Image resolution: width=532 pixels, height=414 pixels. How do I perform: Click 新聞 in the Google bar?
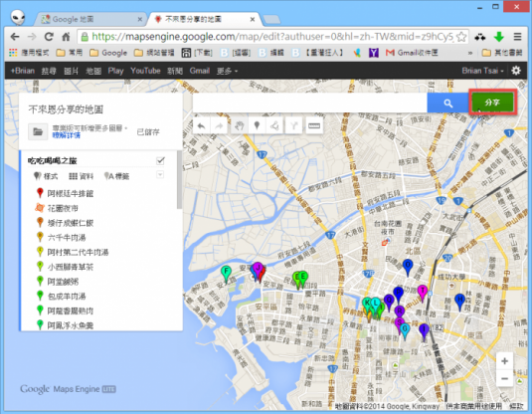[175, 71]
